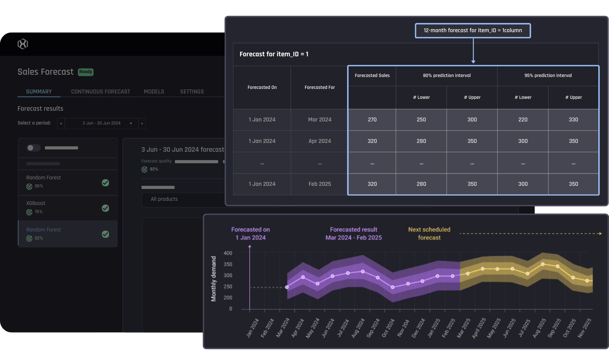Click the app logo in top bar
Viewport: 609px width, 364px height.
(23, 44)
